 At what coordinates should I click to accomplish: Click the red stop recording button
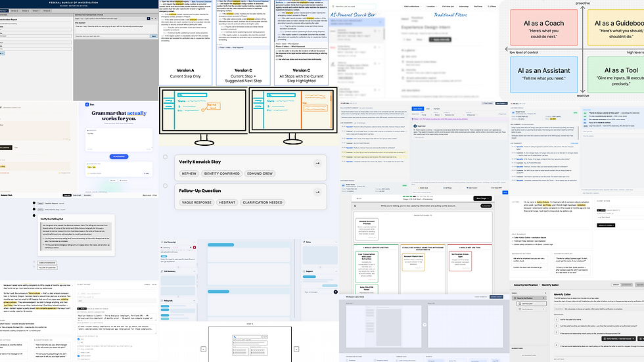tap(195, 248)
